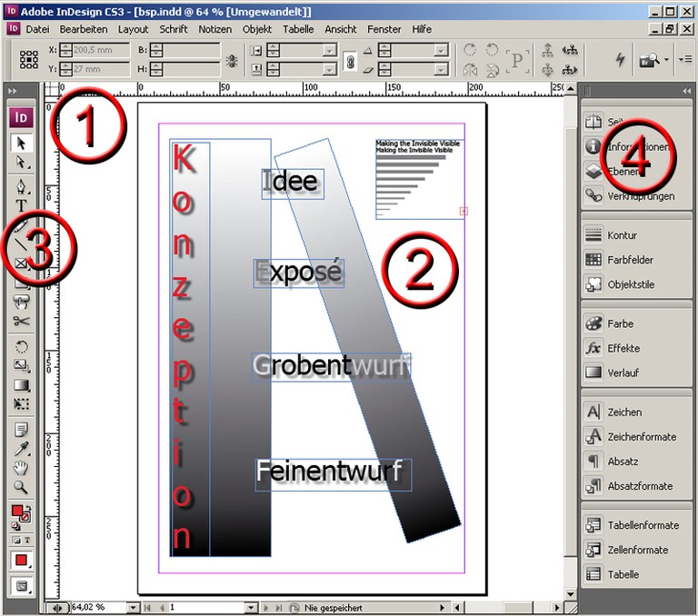The height and width of the screenshot is (616, 698).
Task: Open Adobe Bridge from control panel
Action: tap(650, 60)
